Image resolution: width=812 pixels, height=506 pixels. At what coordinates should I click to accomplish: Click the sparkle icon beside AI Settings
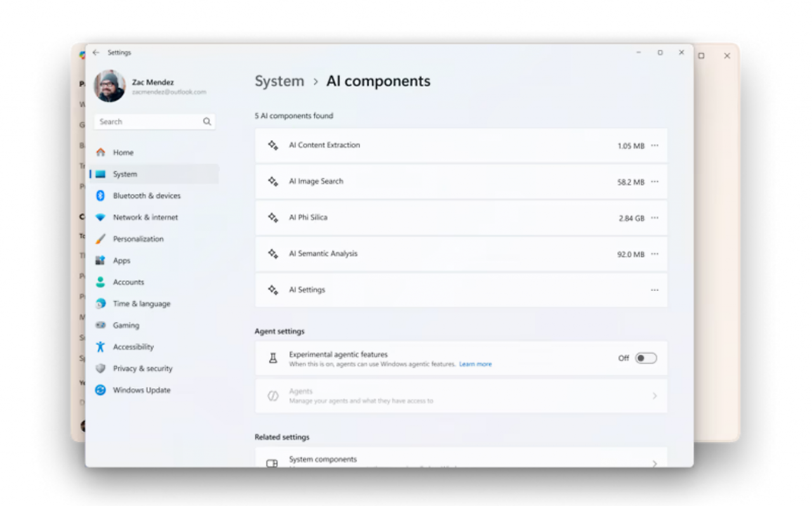273,290
